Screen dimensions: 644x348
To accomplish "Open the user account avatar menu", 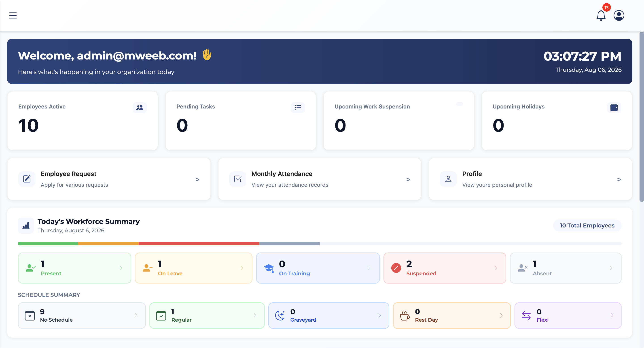I will click(619, 15).
